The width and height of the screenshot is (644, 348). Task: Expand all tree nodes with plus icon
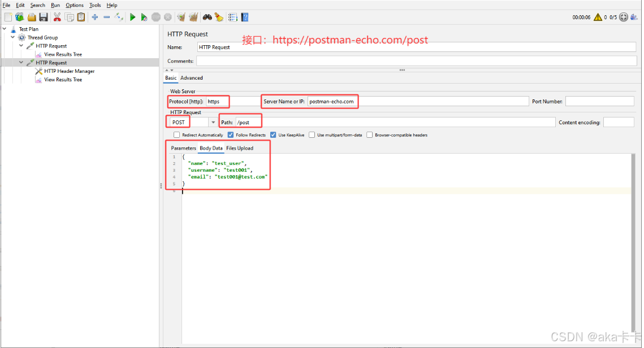(95, 18)
